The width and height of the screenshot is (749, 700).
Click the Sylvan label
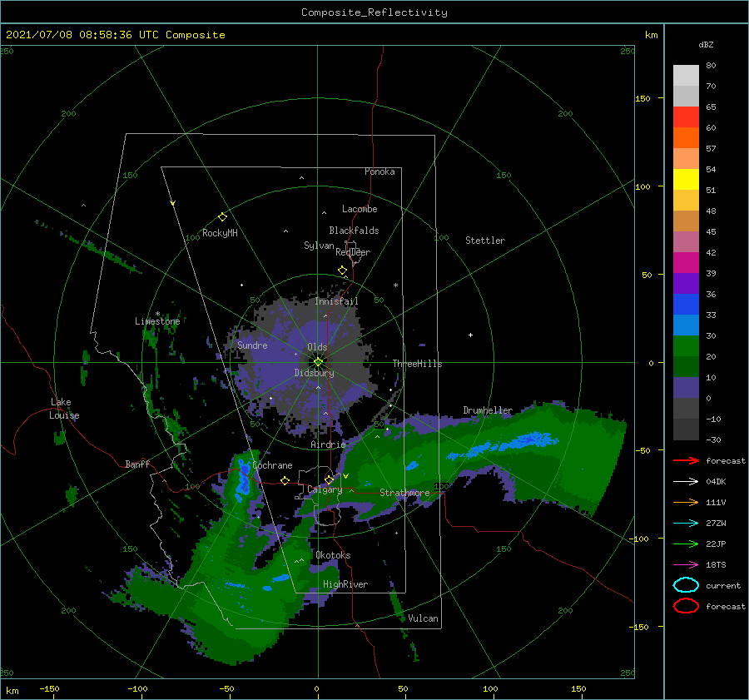coord(319,246)
